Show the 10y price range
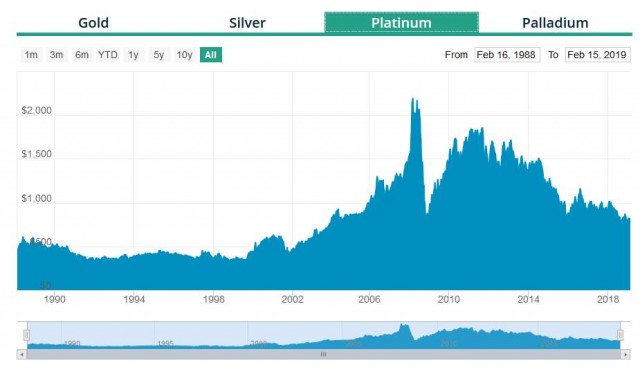 point(184,55)
